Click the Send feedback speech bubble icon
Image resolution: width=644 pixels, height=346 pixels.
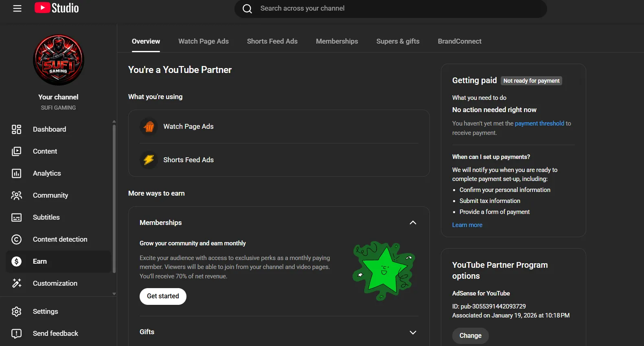tap(16, 333)
